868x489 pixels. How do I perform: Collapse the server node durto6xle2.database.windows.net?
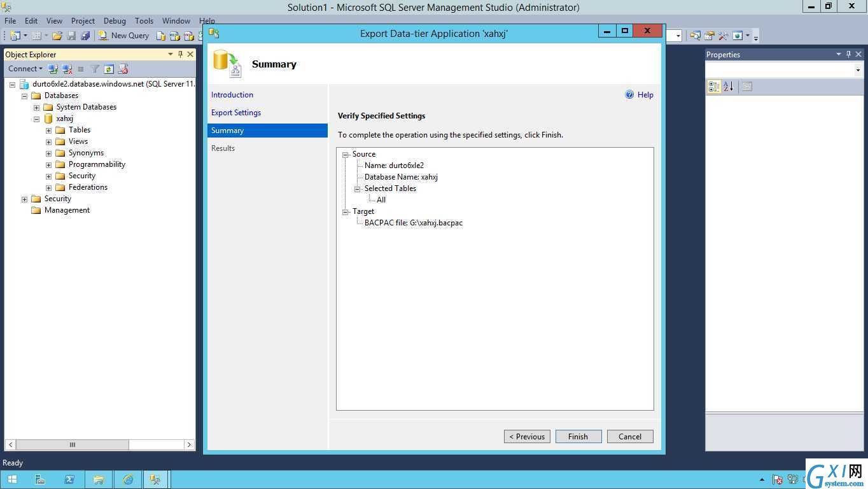(12, 84)
